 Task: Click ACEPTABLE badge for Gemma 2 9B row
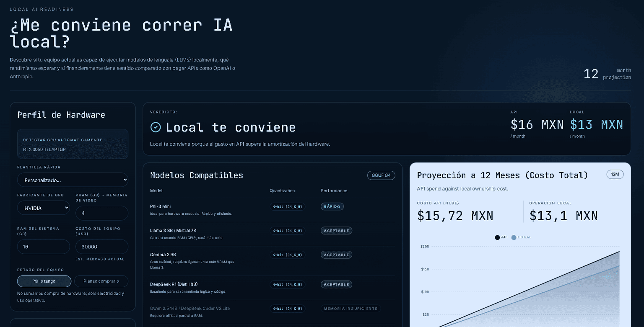(336, 255)
